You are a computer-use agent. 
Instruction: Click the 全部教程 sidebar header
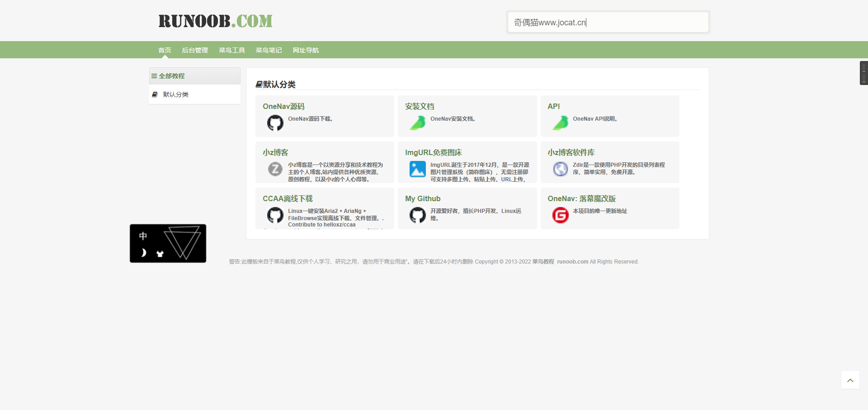pyautogui.click(x=195, y=76)
